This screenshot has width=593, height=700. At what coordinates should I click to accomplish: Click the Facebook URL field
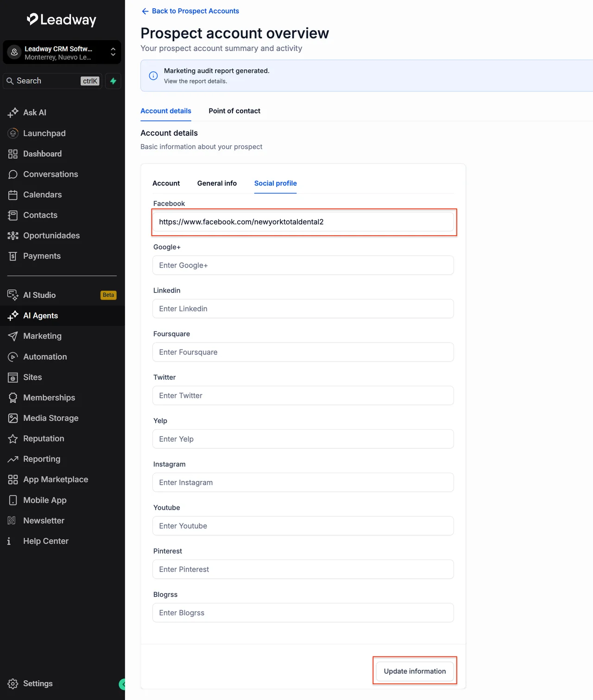tap(303, 222)
